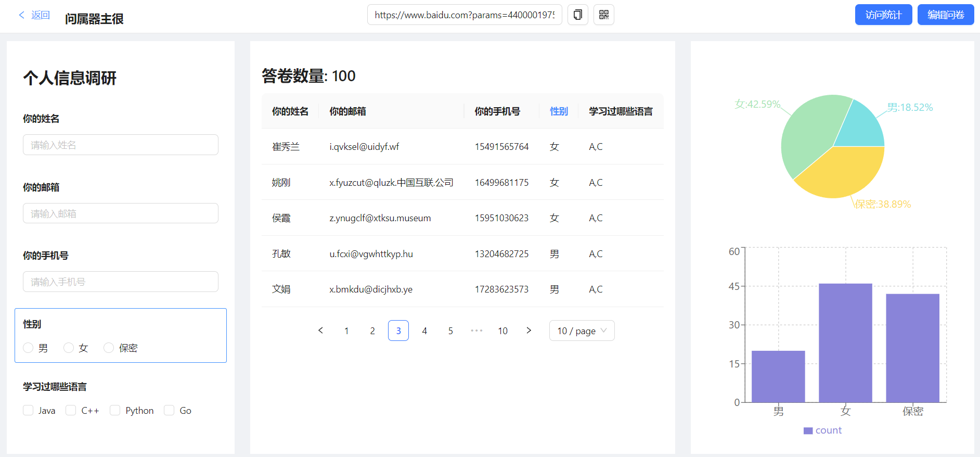Click the 学习过哪些语言 column header
Viewport: 980px width, 457px height.
(x=621, y=111)
